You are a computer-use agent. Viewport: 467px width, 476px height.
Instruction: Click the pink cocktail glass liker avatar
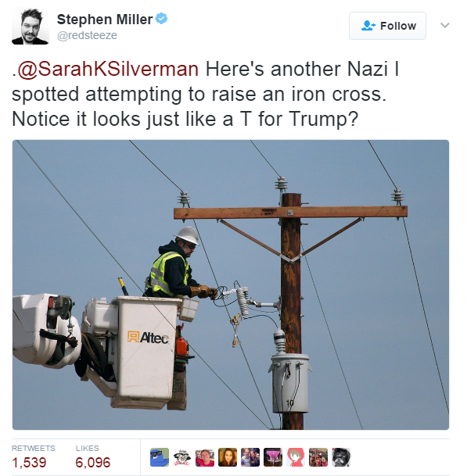coord(273,457)
